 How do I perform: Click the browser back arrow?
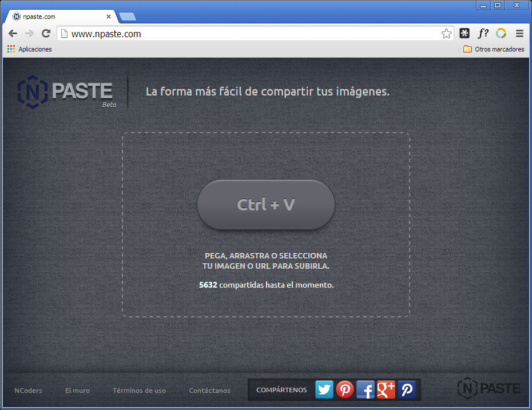pos(13,34)
